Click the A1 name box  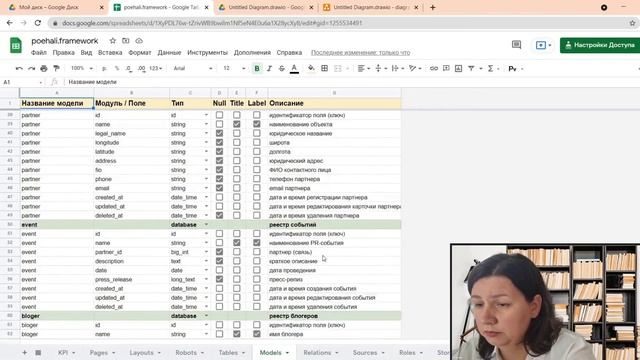[x=22, y=82]
